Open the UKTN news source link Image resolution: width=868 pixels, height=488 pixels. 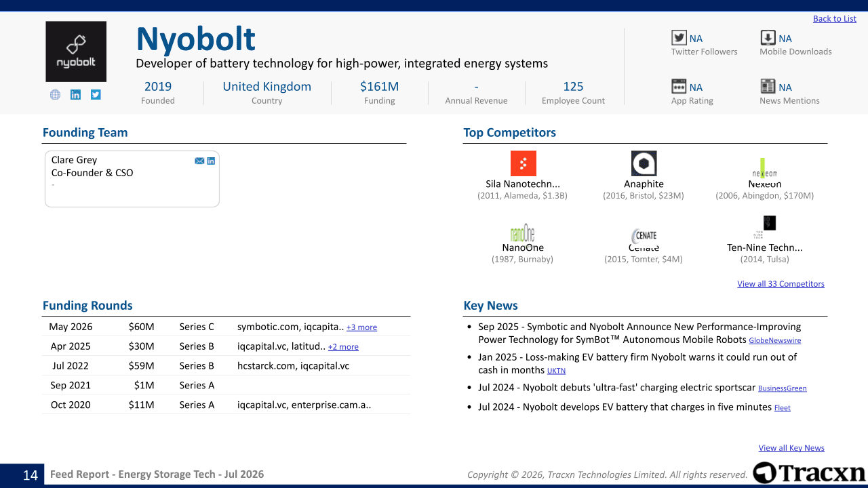point(556,371)
